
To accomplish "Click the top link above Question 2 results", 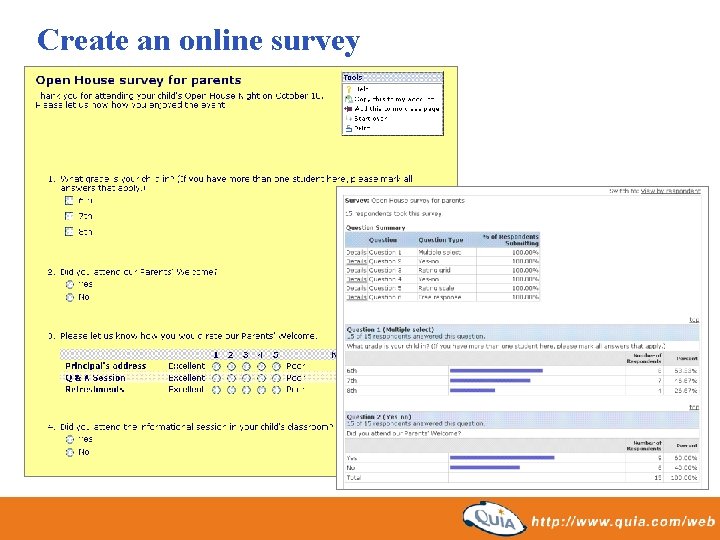I will 694,407.
